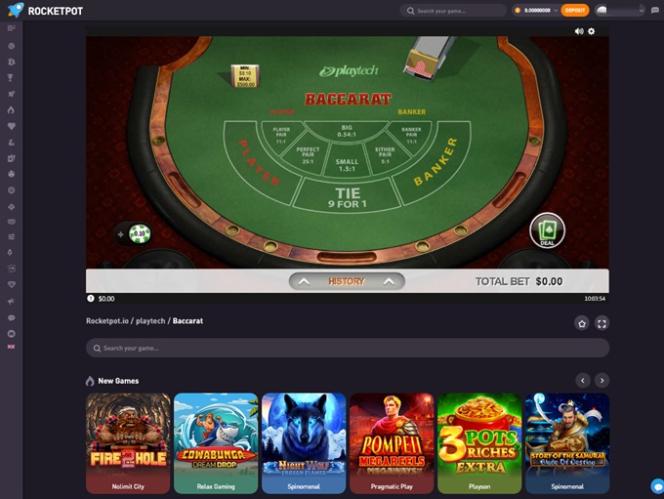Open the playtech breadcrumb link
This screenshot has width=664, height=499.
[x=150, y=321]
